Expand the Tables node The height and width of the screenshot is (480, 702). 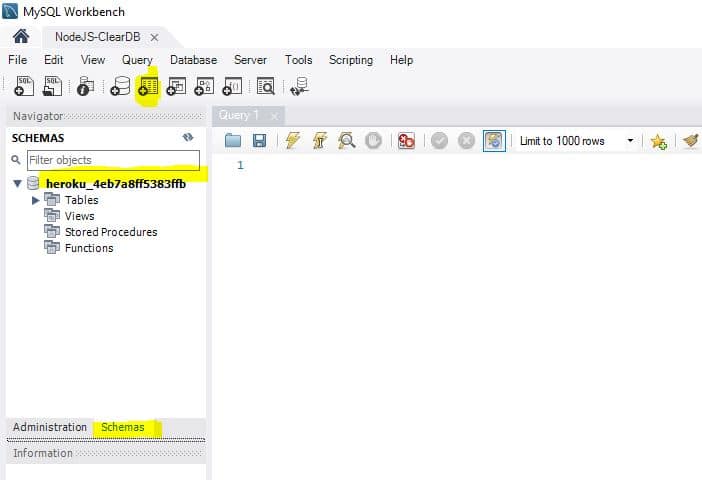[35, 200]
